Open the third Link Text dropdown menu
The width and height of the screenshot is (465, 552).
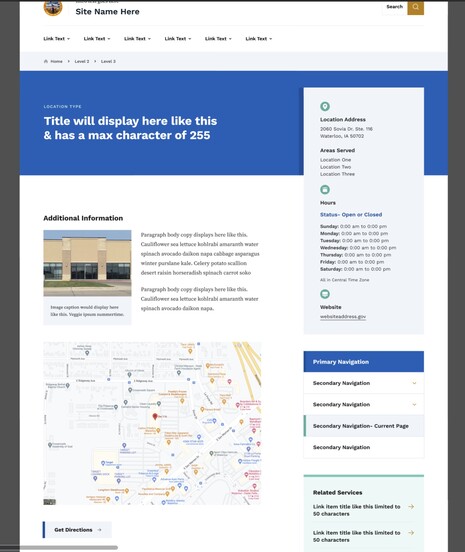[138, 39]
